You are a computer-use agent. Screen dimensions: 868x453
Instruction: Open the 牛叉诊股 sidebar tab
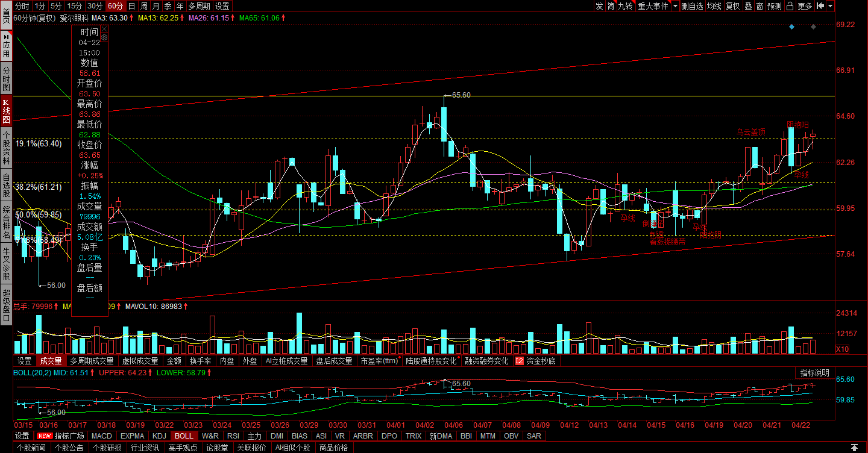click(6, 264)
